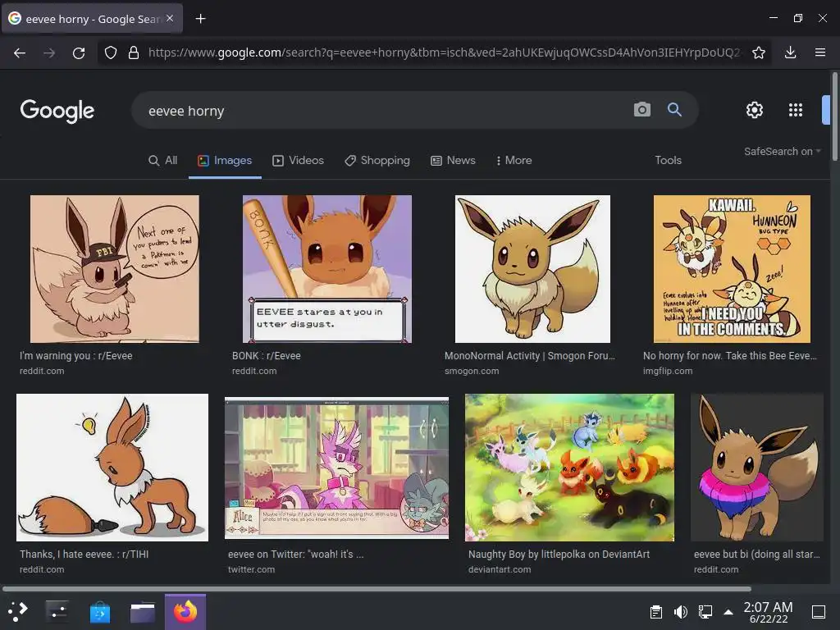This screenshot has height=630, width=840.
Task: Open the volume tray icon
Action: pyautogui.click(x=680, y=612)
